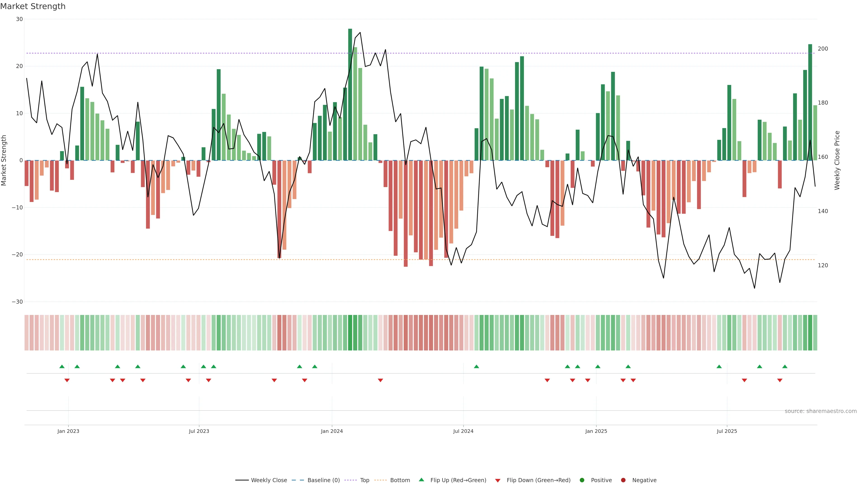The width and height of the screenshot is (868, 488).
Task: Click the lone flip-down marker between Jan and Jul 2024
Action: pyautogui.click(x=380, y=380)
